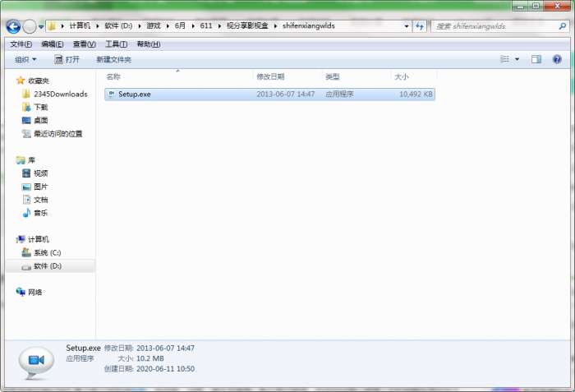The width and height of the screenshot is (575, 392).
Task: Expand the arrow after 游戏 breadcrumb
Action: (168, 26)
